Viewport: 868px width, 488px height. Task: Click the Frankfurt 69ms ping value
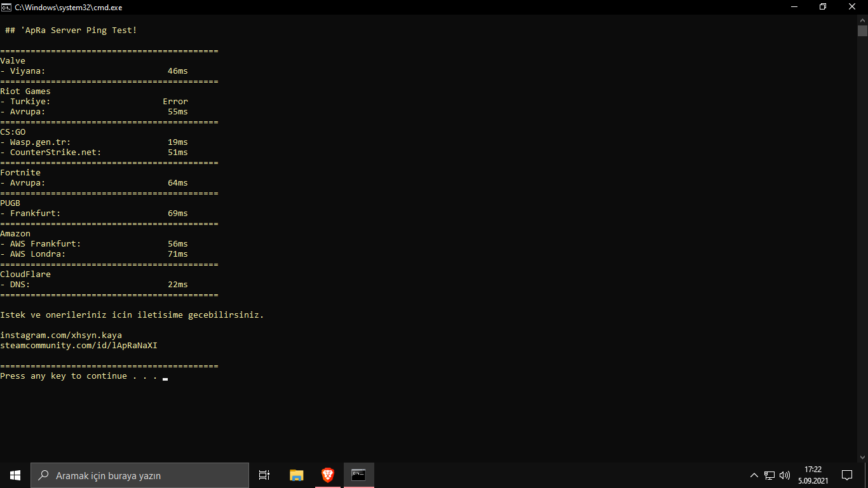click(x=178, y=213)
